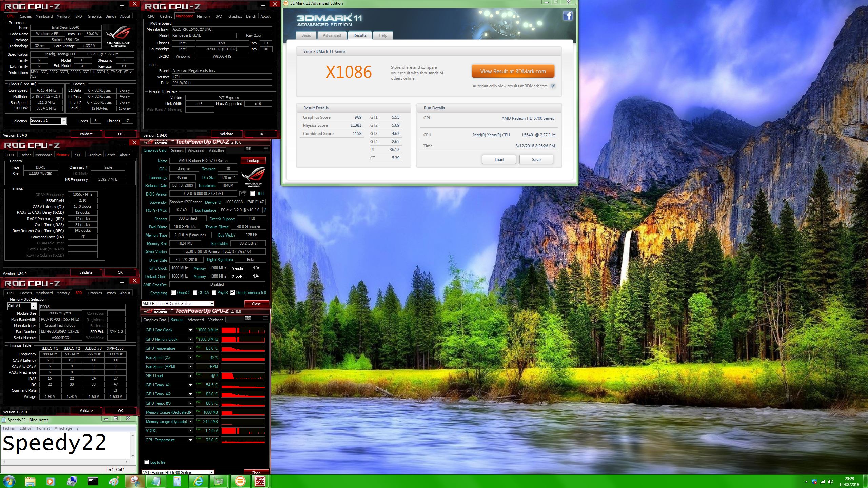The image size is (868, 488).
Task: Click the Facebook icon in 3DMark 11
Action: click(x=568, y=16)
